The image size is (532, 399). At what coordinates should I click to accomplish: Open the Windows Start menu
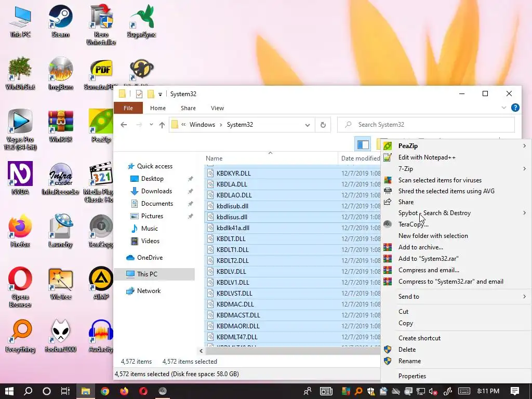[x=9, y=391]
